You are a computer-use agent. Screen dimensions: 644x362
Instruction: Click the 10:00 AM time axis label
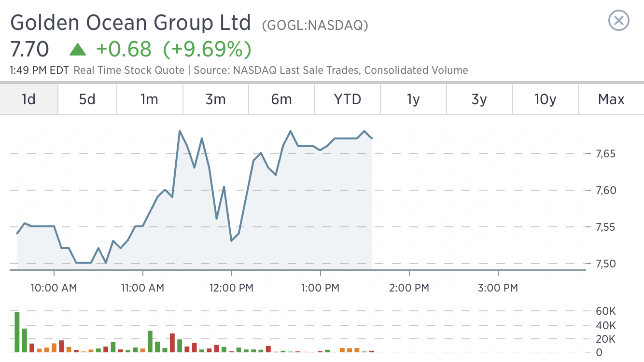(x=54, y=288)
